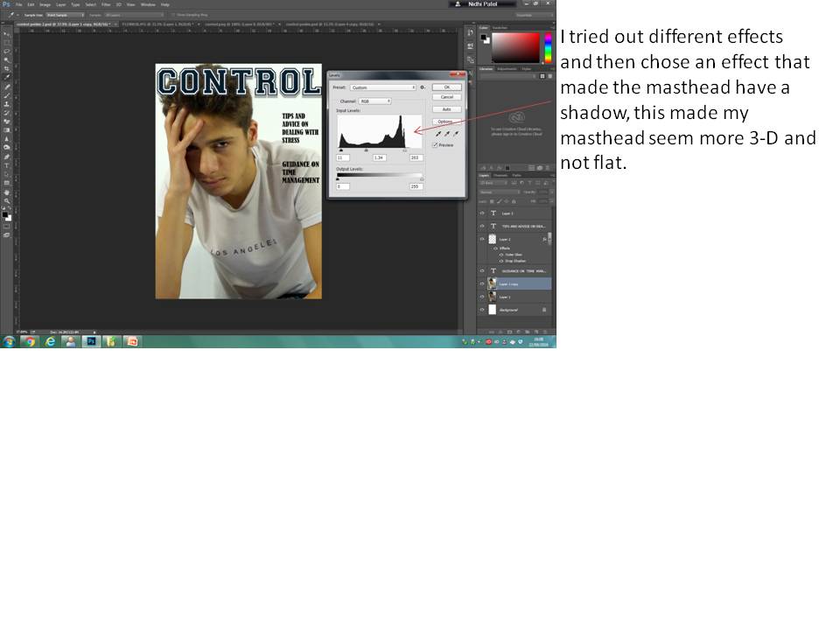Click the midtone 1.34 value field
The height and width of the screenshot is (630, 840).
(x=379, y=157)
